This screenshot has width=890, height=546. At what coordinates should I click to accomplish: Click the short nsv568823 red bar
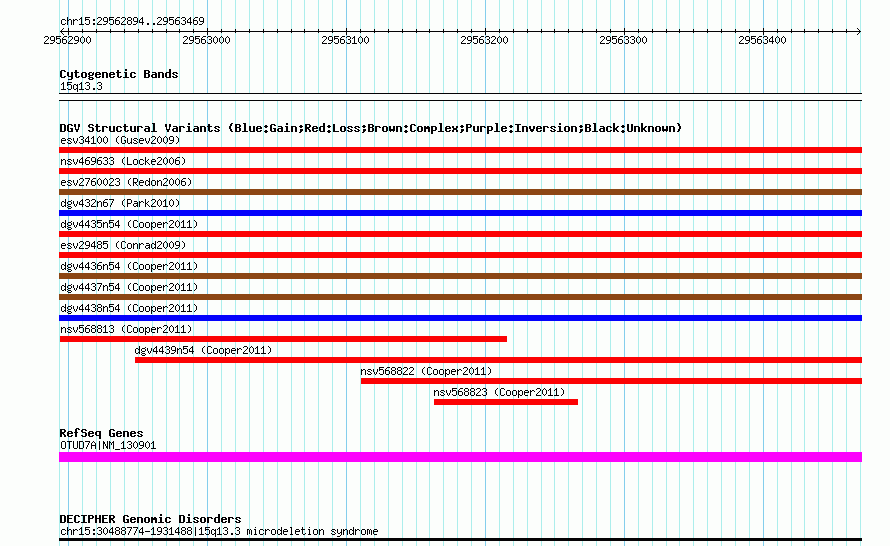tap(506, 402)
